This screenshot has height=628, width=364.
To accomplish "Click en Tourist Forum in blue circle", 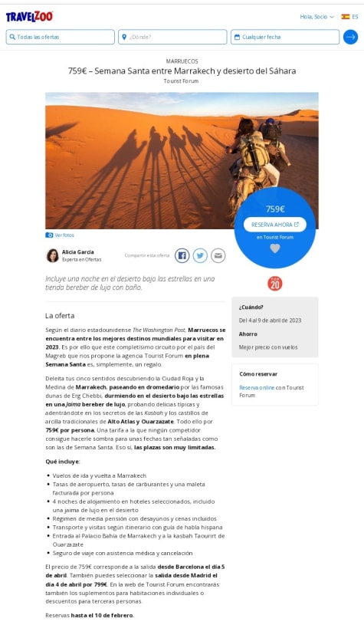I will point(275,237).
